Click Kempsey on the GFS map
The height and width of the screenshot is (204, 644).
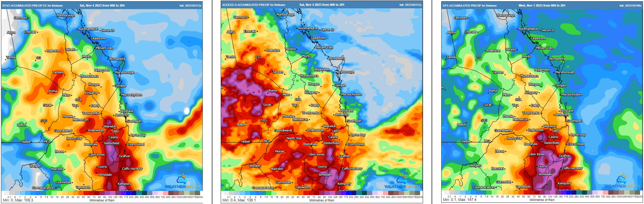[x=564, y=183]
